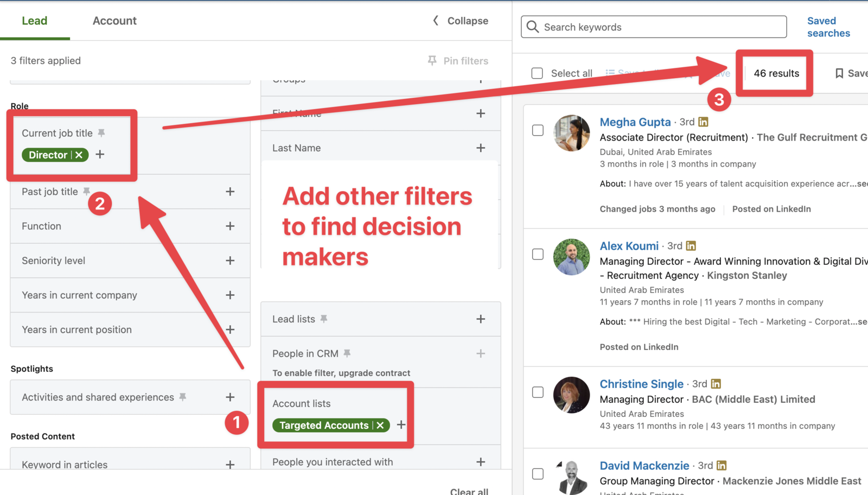Select Christine Single's checkbox
Viewport: 868px width, 495px height.
[x=538, y=392]
